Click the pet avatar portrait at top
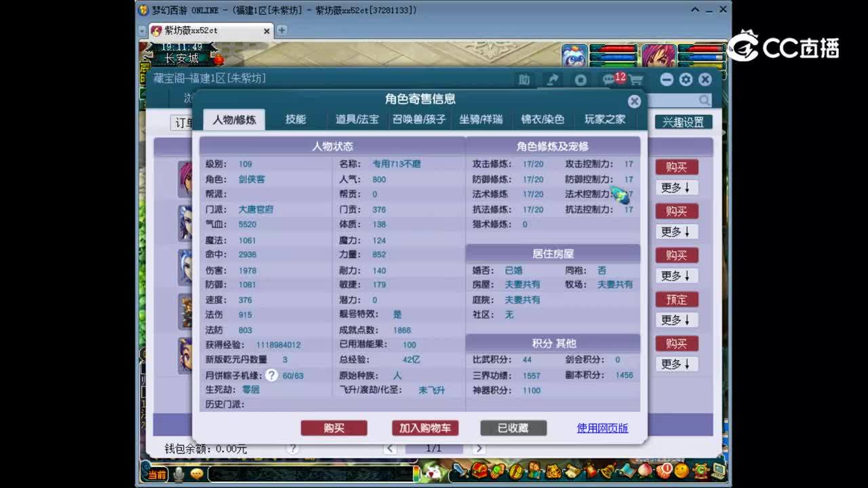868x488 pixels. point(574,56)
